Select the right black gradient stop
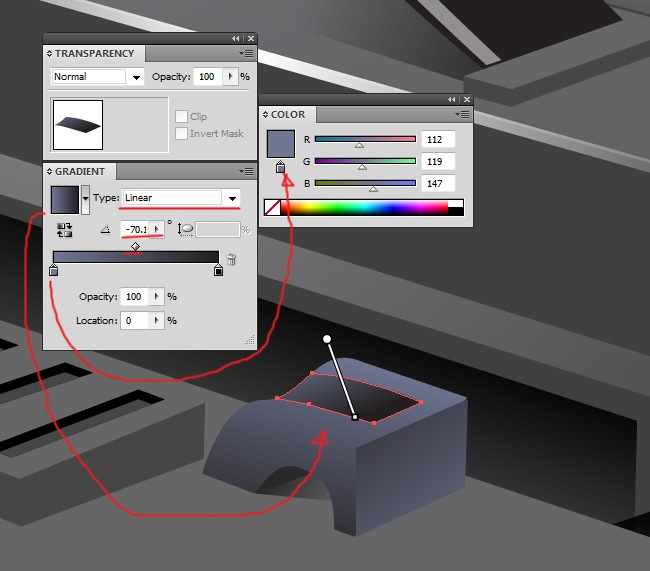This screenshot has height=571, width=650. tap(218, 270)
